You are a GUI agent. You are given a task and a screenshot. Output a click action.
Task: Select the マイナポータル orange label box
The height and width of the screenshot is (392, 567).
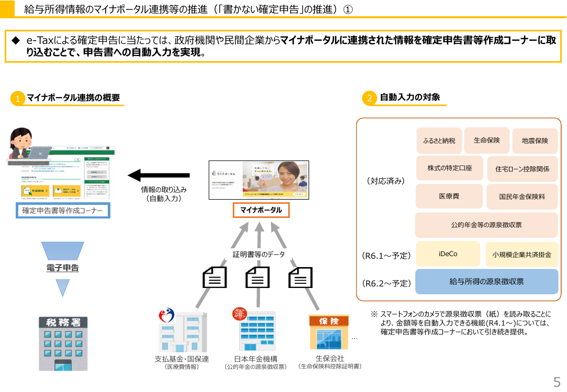click(261, 210)
